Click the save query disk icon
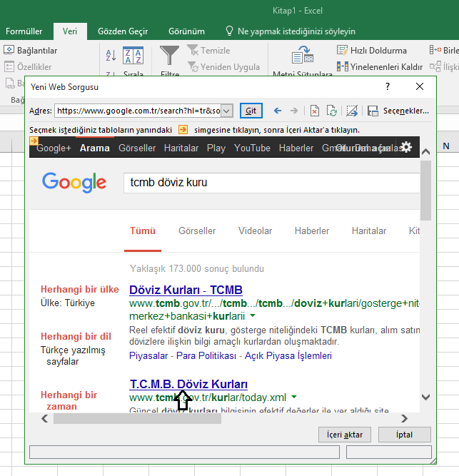Viewport: 459px width, 476px height. (373, 111)
